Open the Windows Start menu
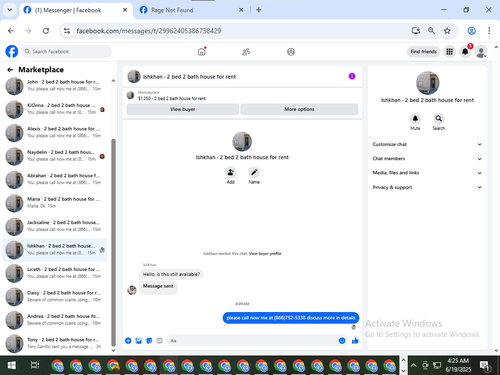Viewport: 500px width, 375px height. (12, 365)
